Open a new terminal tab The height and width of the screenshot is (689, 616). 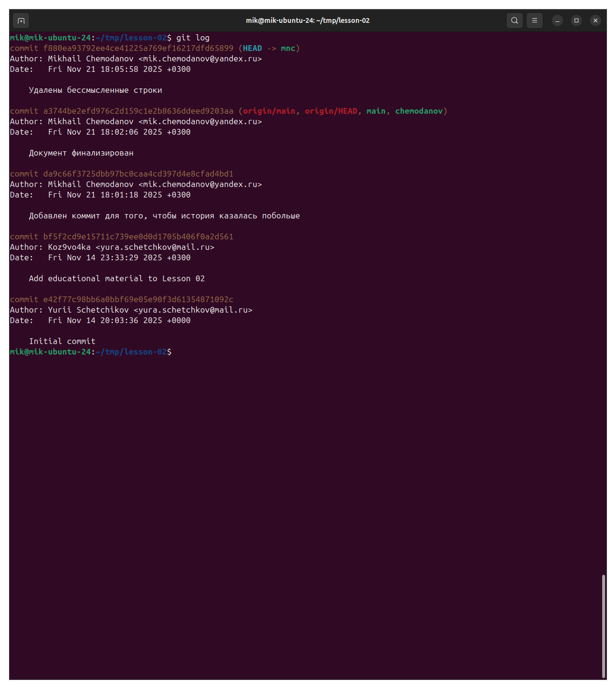pos(20,20)
